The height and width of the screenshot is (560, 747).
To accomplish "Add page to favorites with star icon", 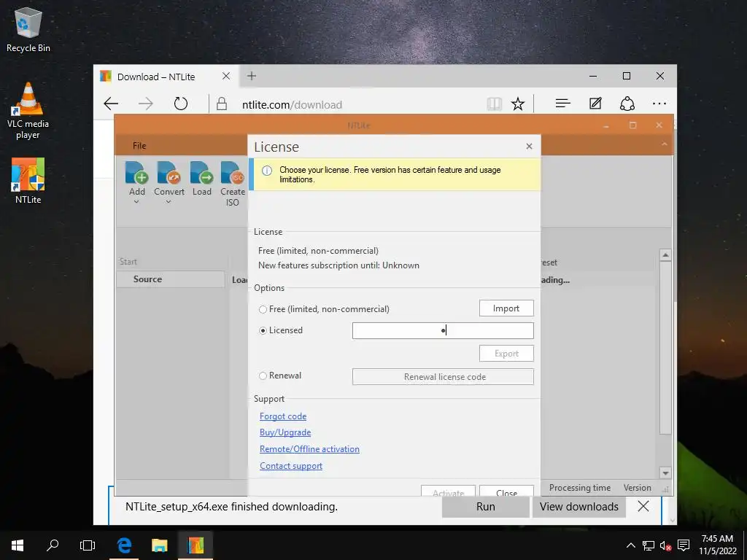I will click(518, 104).
